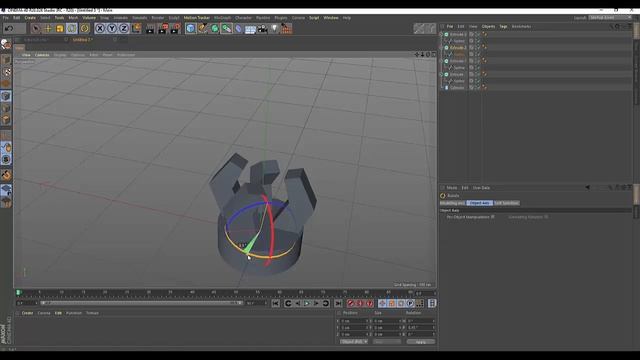Select Texture mode in left palette

tap(6, 72)
